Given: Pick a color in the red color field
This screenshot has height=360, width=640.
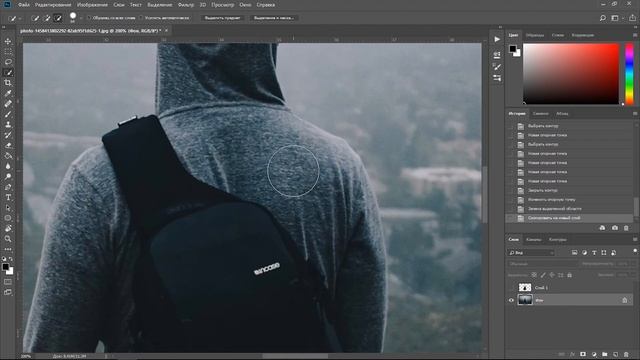Looking at the screenshot, I should tap(571, 73).
